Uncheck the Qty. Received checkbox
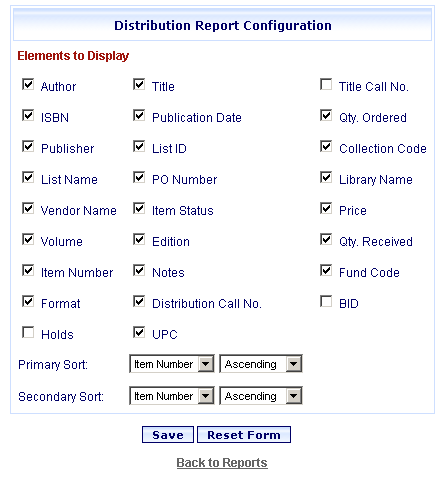Image resolution: width=442 pixels, height=479 pixels. (x=326, y=240)
